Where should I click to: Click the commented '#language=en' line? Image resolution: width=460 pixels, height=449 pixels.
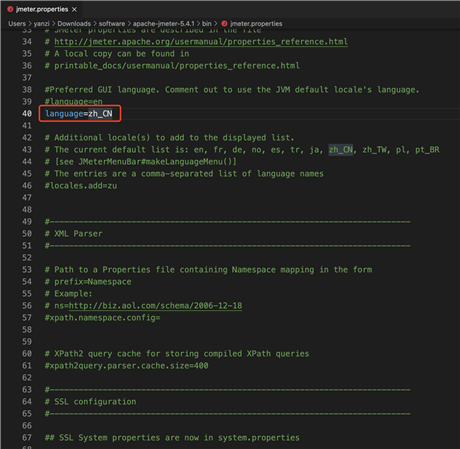pos(74,102)
